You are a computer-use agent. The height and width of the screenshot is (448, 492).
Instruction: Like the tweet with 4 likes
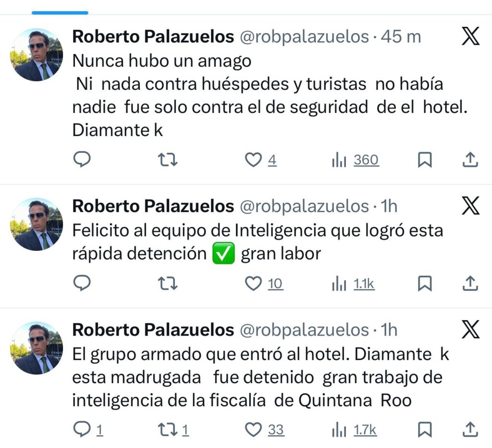coord(253,160)
